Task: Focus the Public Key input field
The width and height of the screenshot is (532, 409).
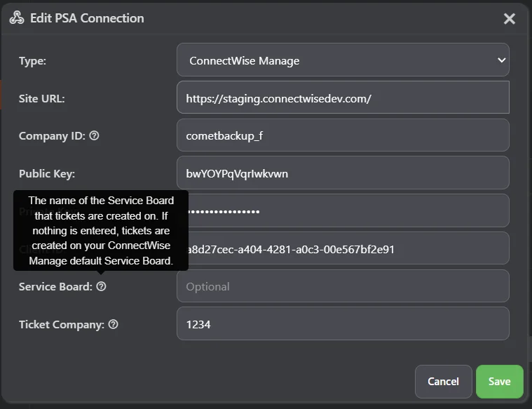Action: tap(343, 173)
